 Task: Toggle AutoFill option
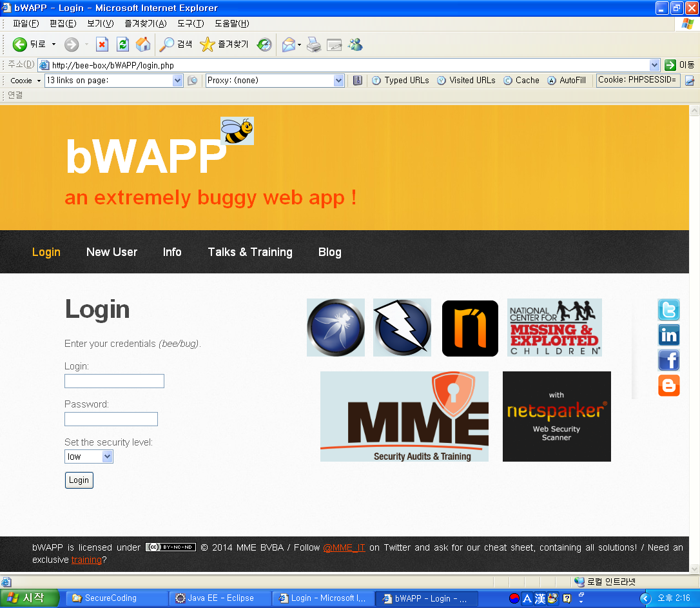point(567,81)
